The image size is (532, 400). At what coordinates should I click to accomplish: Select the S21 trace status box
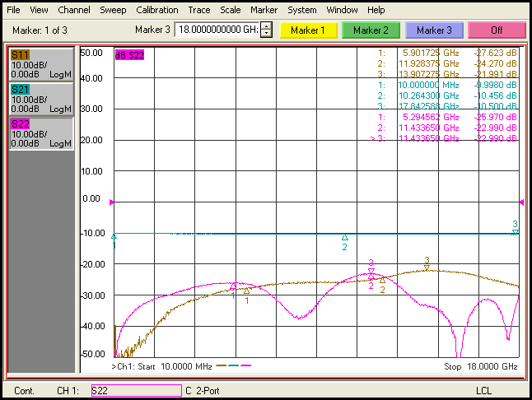point(41,99)
